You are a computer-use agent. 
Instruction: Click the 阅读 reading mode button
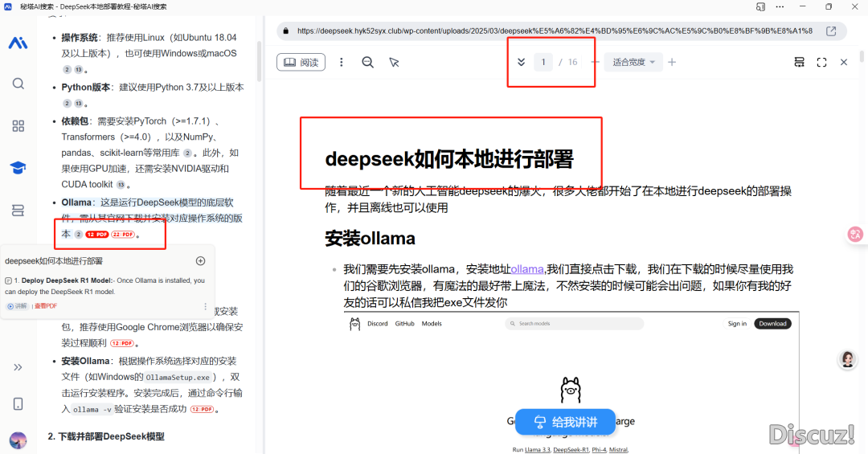[301, 62]
